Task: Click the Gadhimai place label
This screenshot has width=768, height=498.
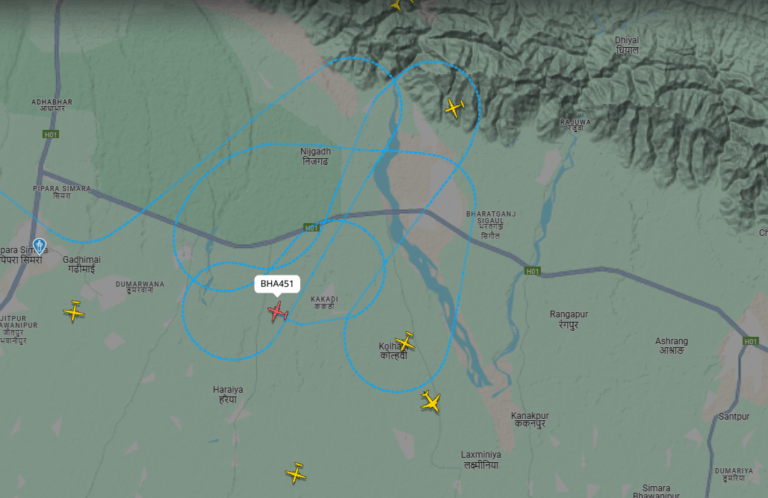Action: pos(81,264)
